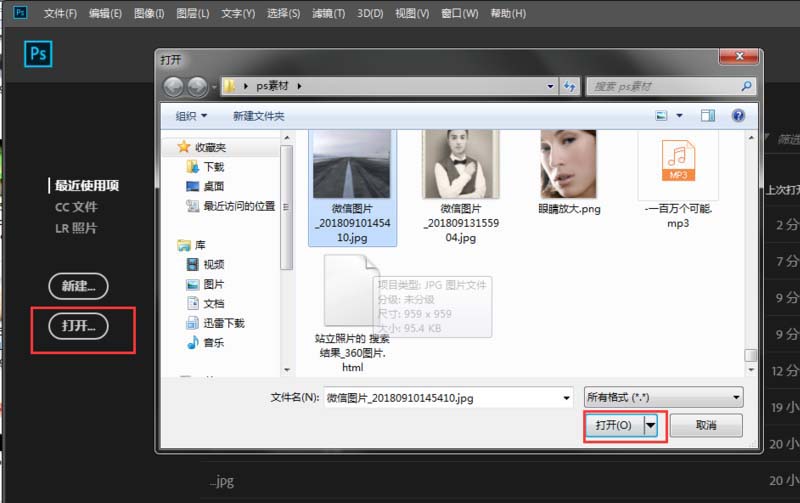Open the 图片 library
The image size is (800, 503).
tap(206, 284)
